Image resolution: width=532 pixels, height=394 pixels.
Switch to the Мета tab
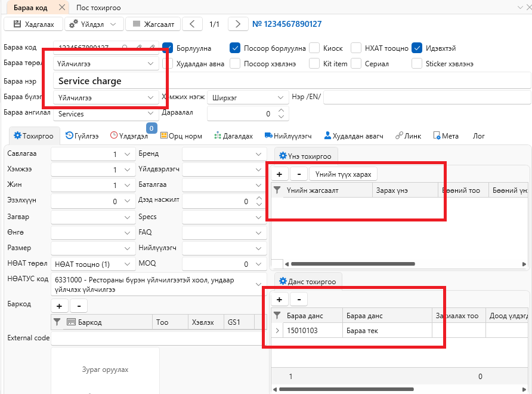coord(446,136)
